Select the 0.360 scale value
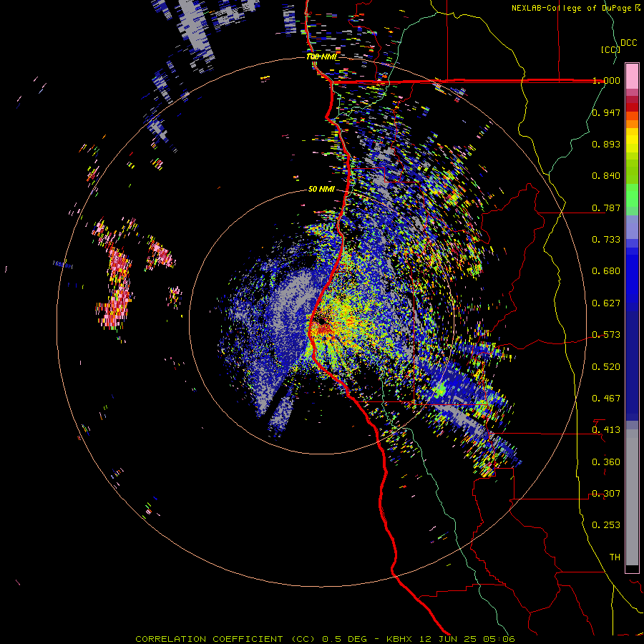644x644 pixels. point(606,462)
